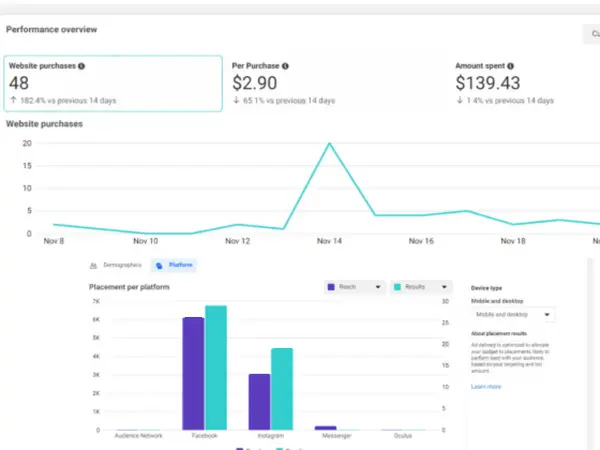The image size is (600, 450).
Task: Click the Facebook axis label
Action: [204, 435]
